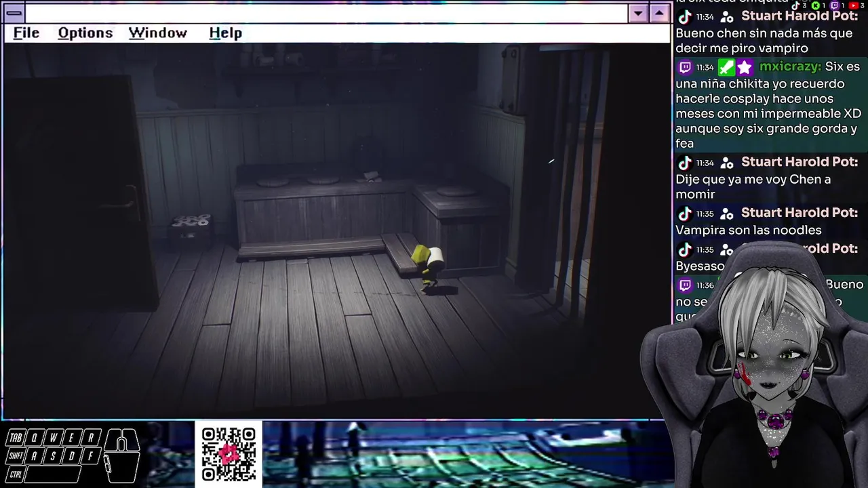868x488 pixels.
Task: Click TikTok icon beside the 'Byesaso' message
Action: (x=685, y=249)
